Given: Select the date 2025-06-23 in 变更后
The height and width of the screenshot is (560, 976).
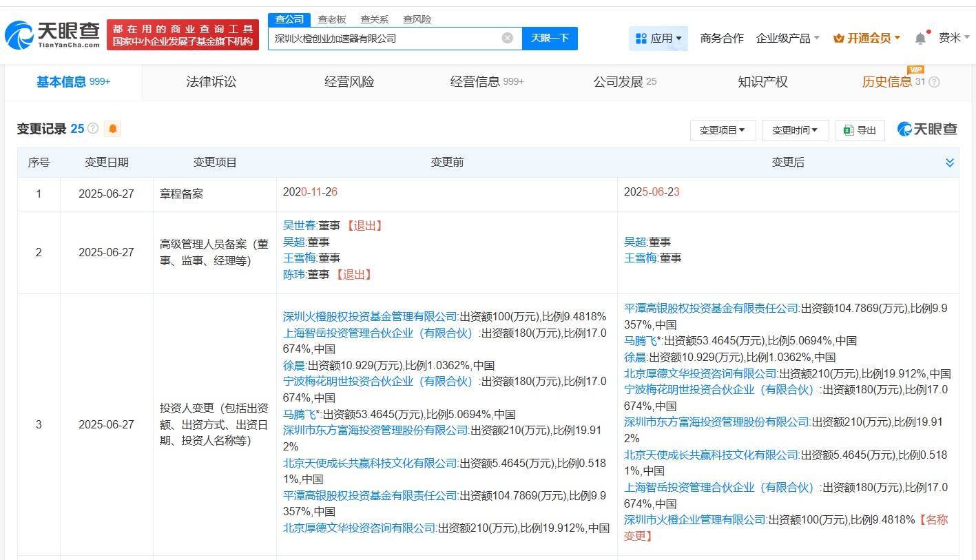Looking at the screenshot, I should tap(652, 192).
